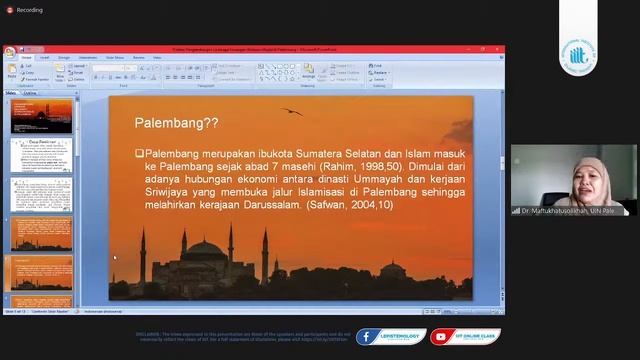Switch to the Slide Show ribbon tab
Image resolution: width=640 pixels, height=360 pixels.
pos(115,58)
